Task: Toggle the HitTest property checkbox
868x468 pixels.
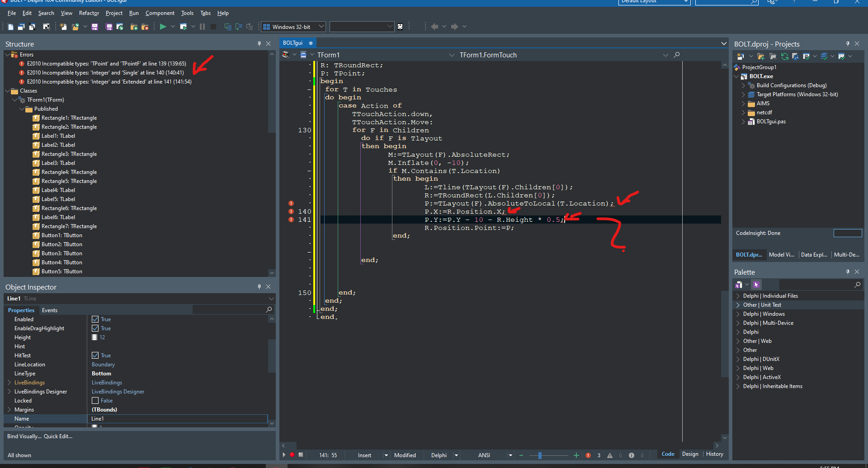Action: (x=95, y=356)
